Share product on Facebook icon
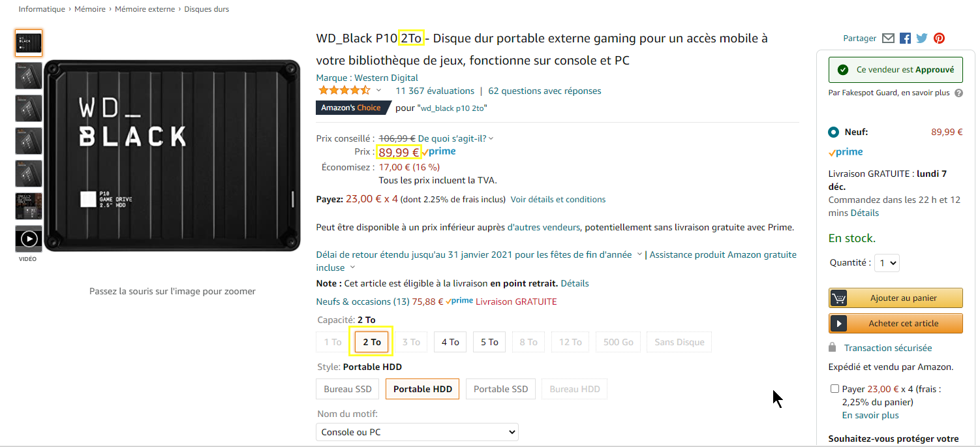This screenshot has height=447, width=980. click(x=905, y=39)
